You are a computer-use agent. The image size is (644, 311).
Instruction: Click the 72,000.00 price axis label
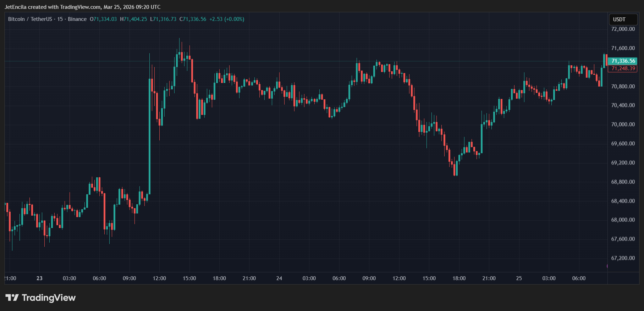click(x=623, y=29)
